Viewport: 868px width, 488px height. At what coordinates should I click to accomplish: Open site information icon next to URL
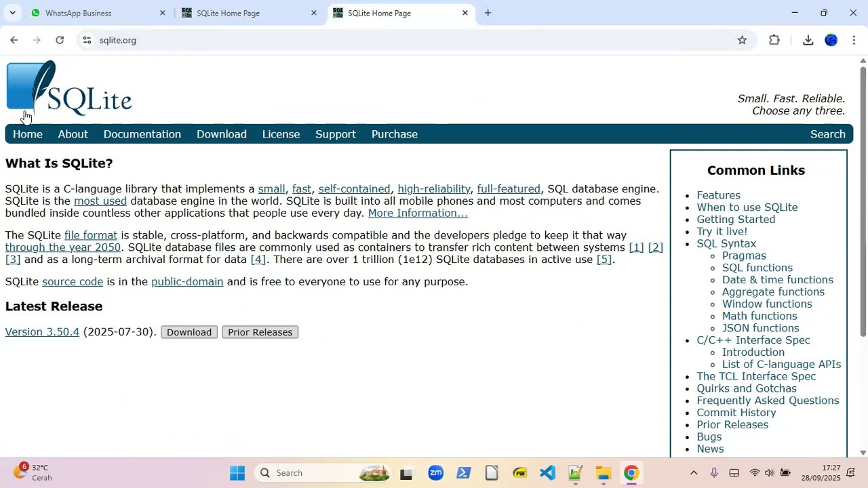point(87,40)
